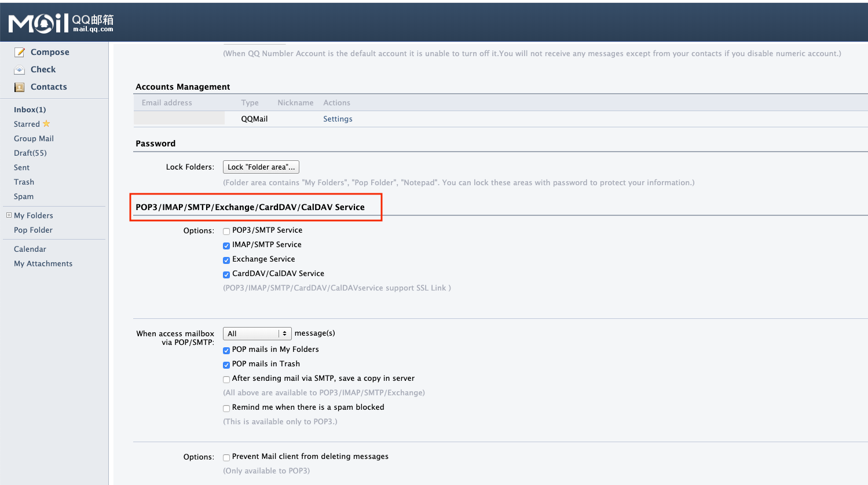Open the Starred folder
Viewport: 868px width, 485px height.
(27, 124)
